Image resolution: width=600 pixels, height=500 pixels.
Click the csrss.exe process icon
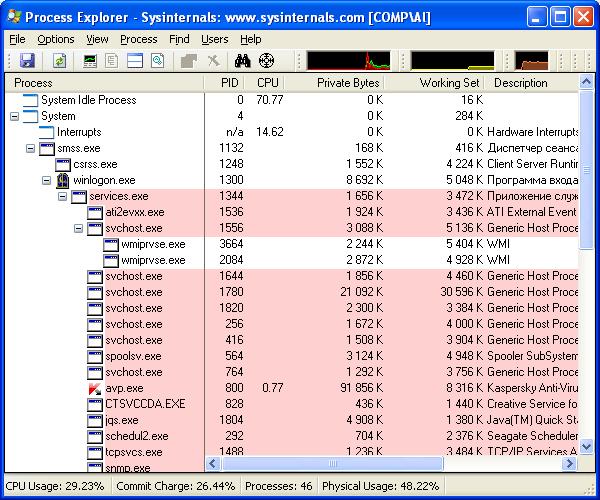(x=62, y=164)
